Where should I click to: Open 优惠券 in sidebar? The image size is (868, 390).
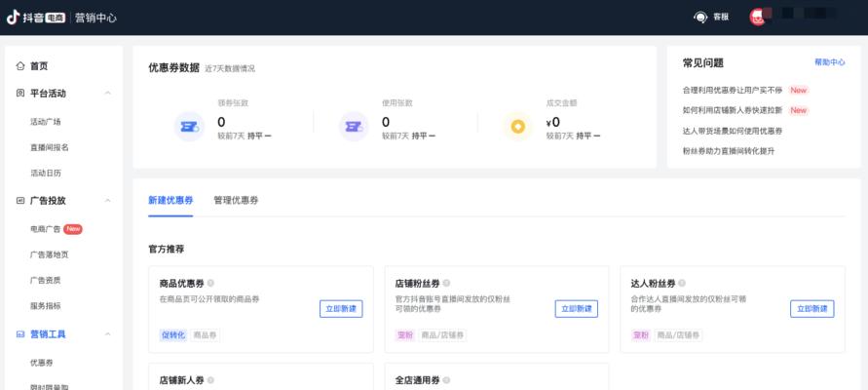[42, 363]
